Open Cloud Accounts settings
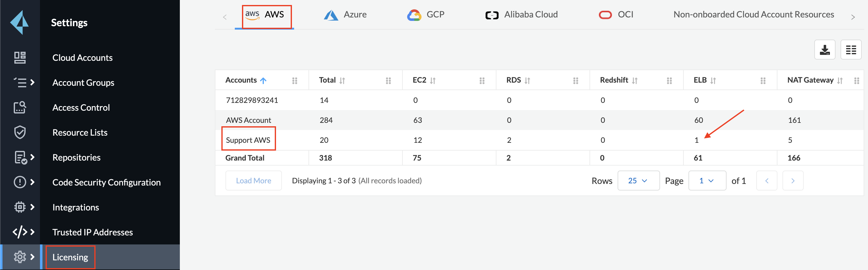Screen dimensions: 868x270 [x=82, y=58]
